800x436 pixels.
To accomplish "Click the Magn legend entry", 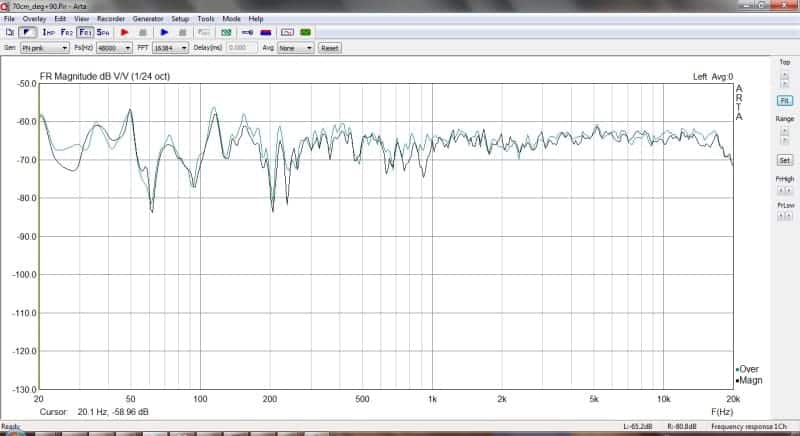I will [x=748, y=380].
